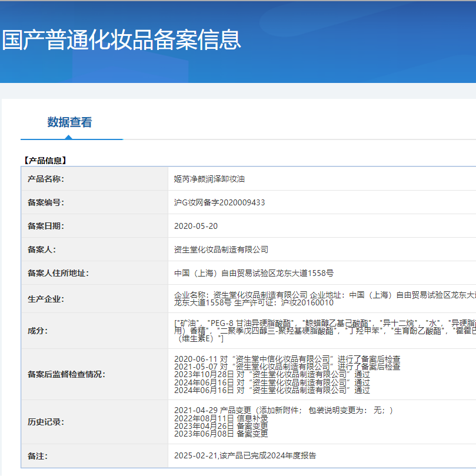The width and height of the screenshot is (476, 476).
Task: Click the 【产品信息】 section header
Action: (44, 159)
